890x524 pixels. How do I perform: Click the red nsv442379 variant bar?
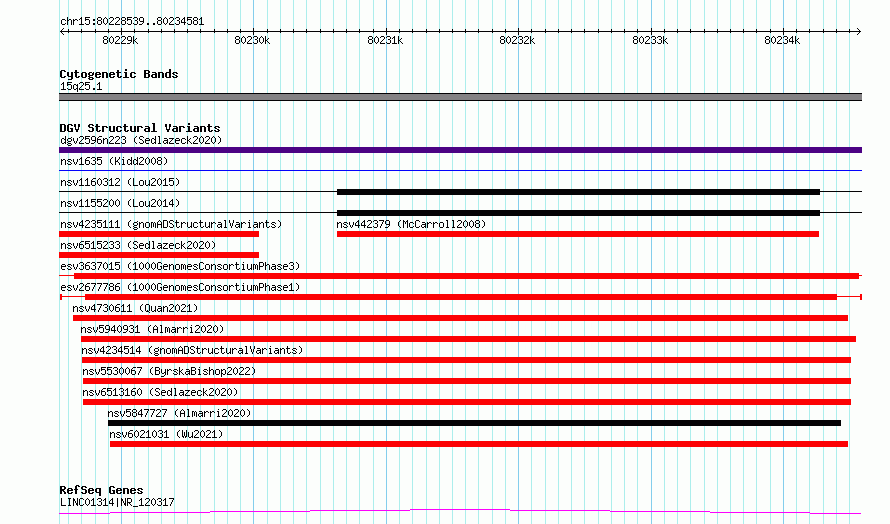click(x=578, y=234)
